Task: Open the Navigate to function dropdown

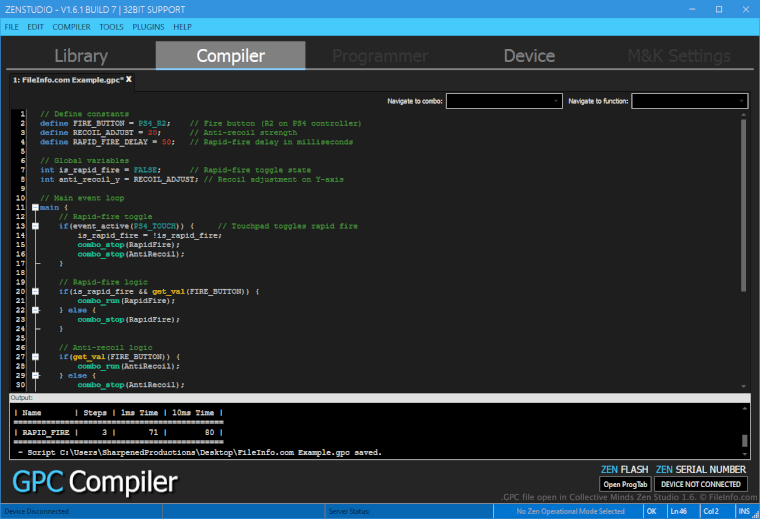Action: click(689, 101)
